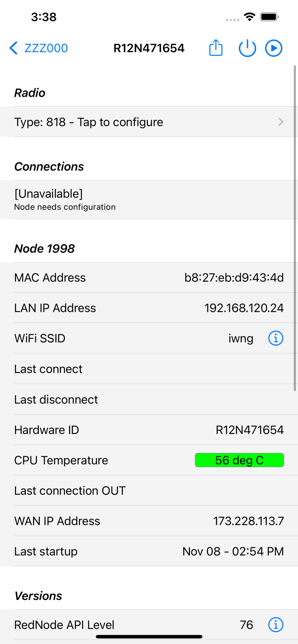298x644 pixels.
Task: Tap the WiFi SSID value iwng
Action: (x=241, y=338)
